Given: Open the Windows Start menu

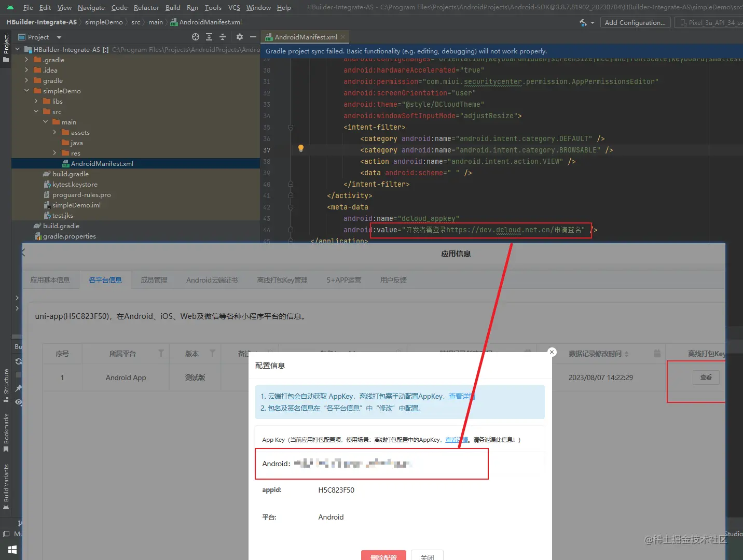Looking at the screenshot, I should coord(12,550).
